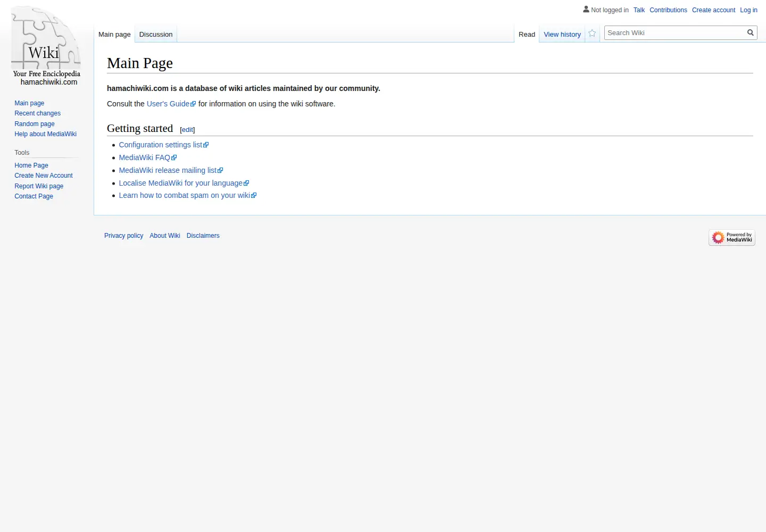Open Help about MediaWiki

[45, 134]
